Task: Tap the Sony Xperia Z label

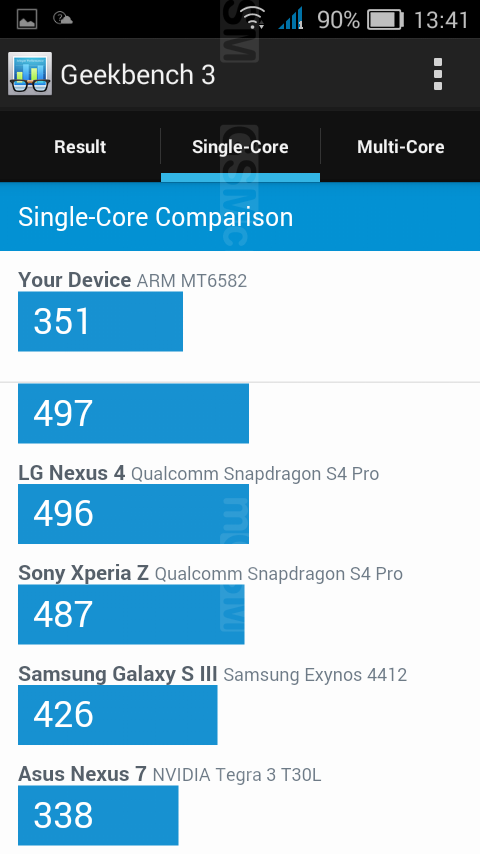Action: click(x=83, y=573)
